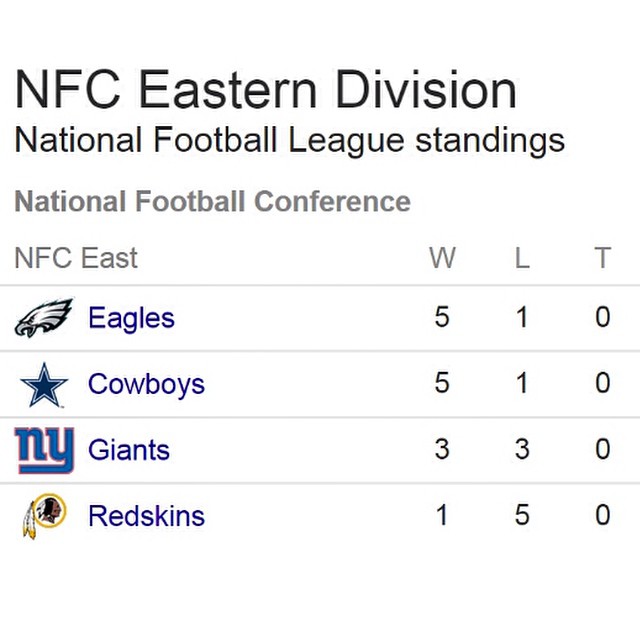Image resolution: width=640 pixels, height=640 pixels.
Task: Click the Cowboys losses value 1
Action: pyautogui.click(x=522, y=383)
